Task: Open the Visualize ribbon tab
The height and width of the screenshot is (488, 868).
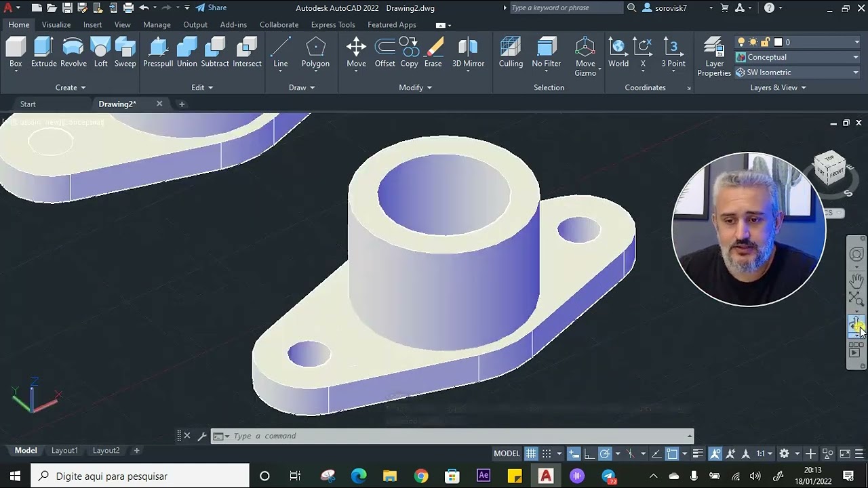Action: [56, 24]
